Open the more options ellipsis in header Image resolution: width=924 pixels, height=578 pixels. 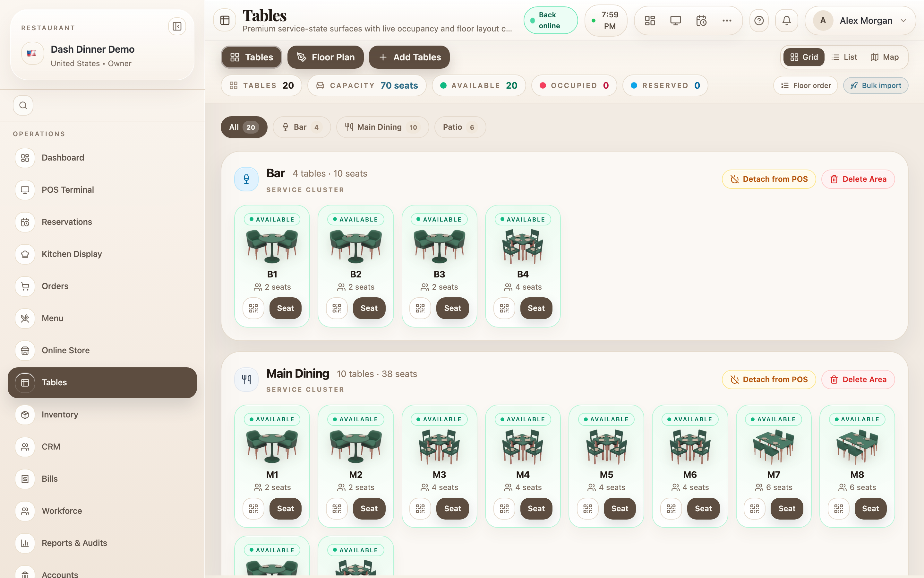[x=727, y=21]
